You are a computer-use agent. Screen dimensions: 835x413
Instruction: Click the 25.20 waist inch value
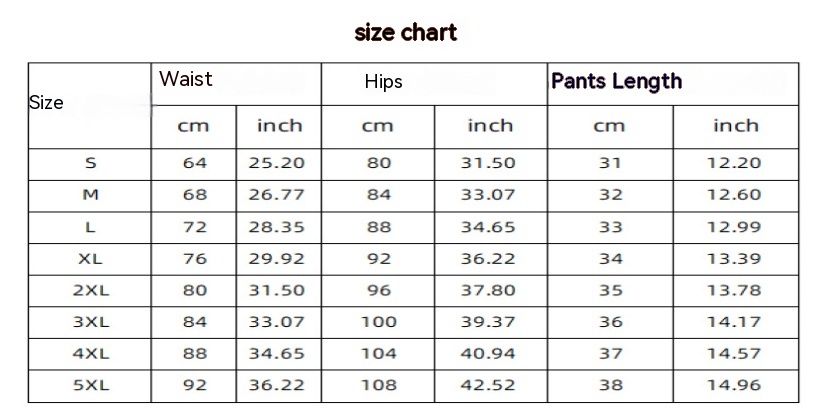tap(277, 163)
